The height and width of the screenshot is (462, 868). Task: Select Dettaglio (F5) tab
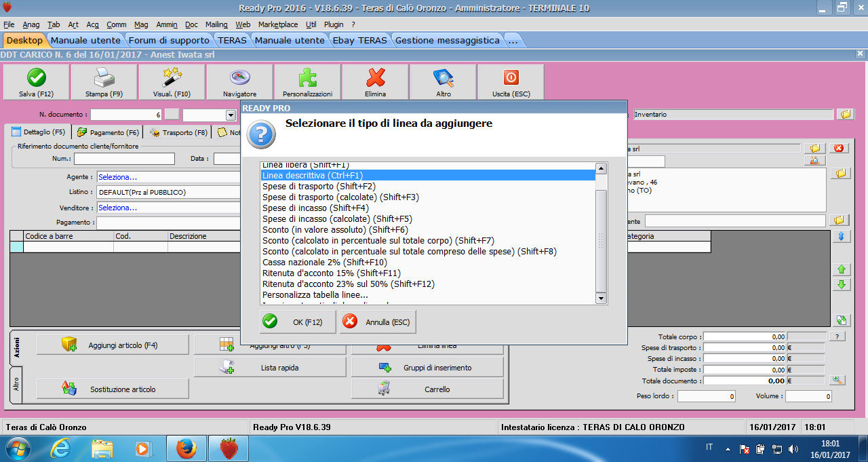(38, 132)
